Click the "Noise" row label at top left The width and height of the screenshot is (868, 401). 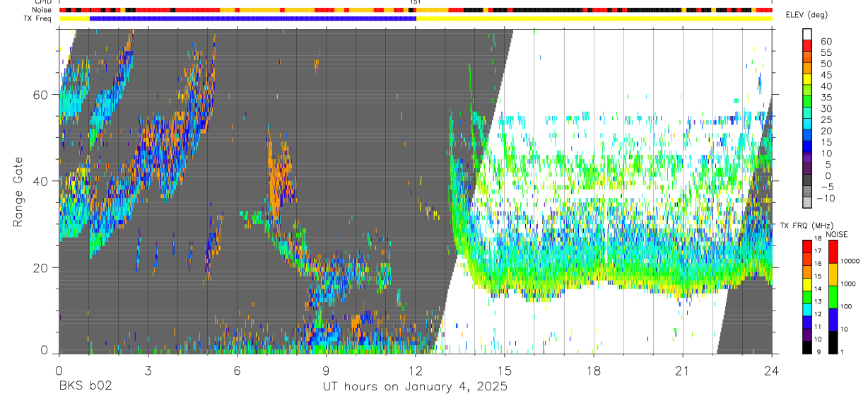[42, 10]
